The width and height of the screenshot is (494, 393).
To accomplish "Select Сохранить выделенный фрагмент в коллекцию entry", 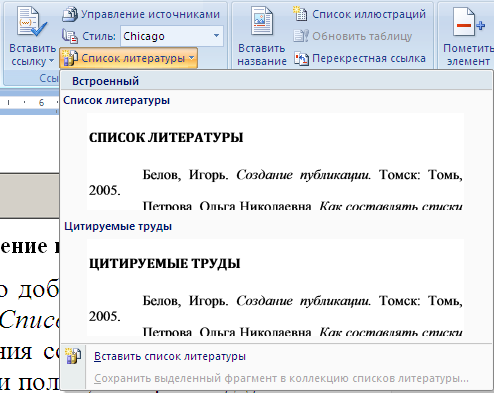I will point(281,379).
